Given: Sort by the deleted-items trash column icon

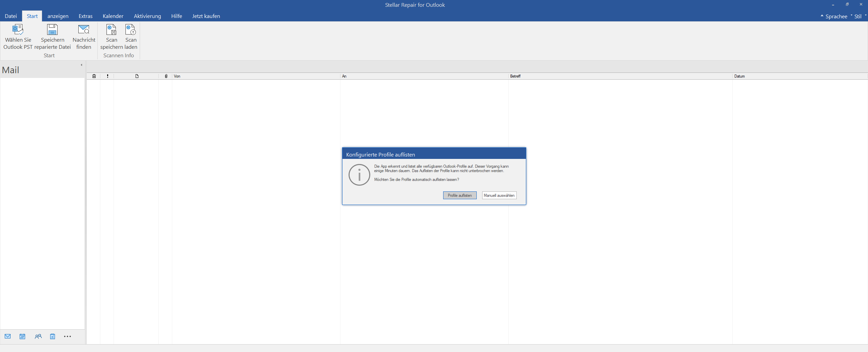Looking at the screenshot, I should [94, 76].
